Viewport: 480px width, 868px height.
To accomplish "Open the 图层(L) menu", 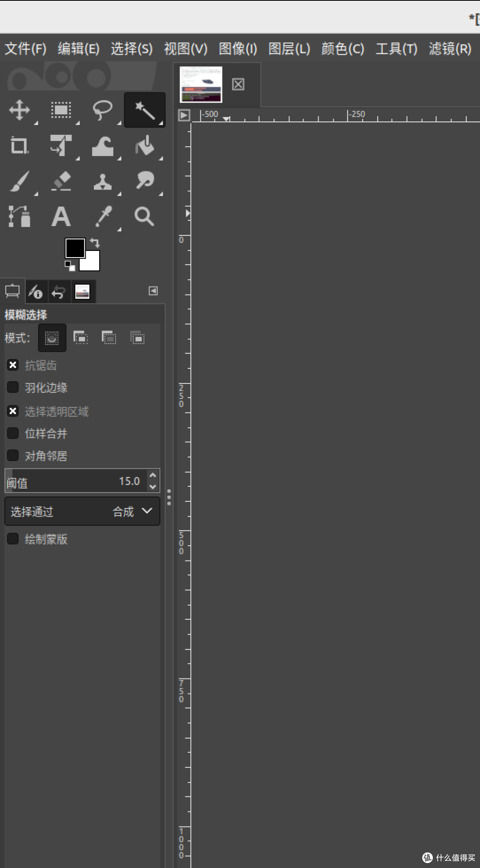I will pyautogui.click(x=289, y=48).
